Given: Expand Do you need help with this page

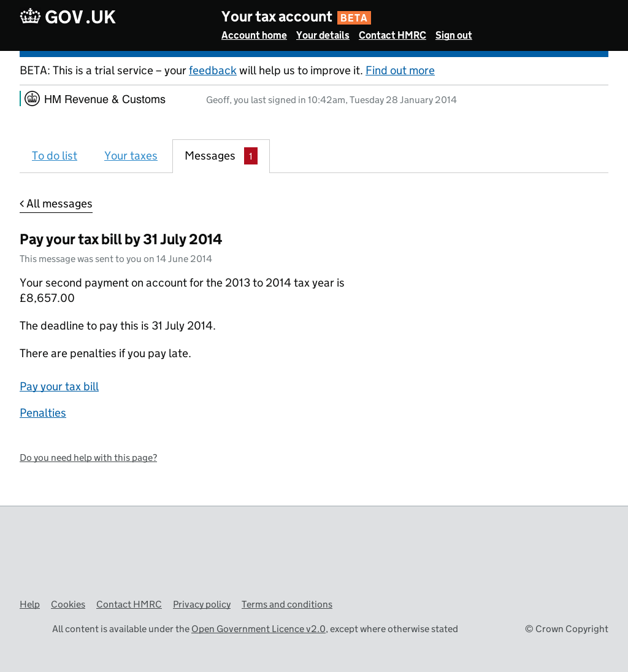Looking at the screenshot, I should click(x=88, y=458).
